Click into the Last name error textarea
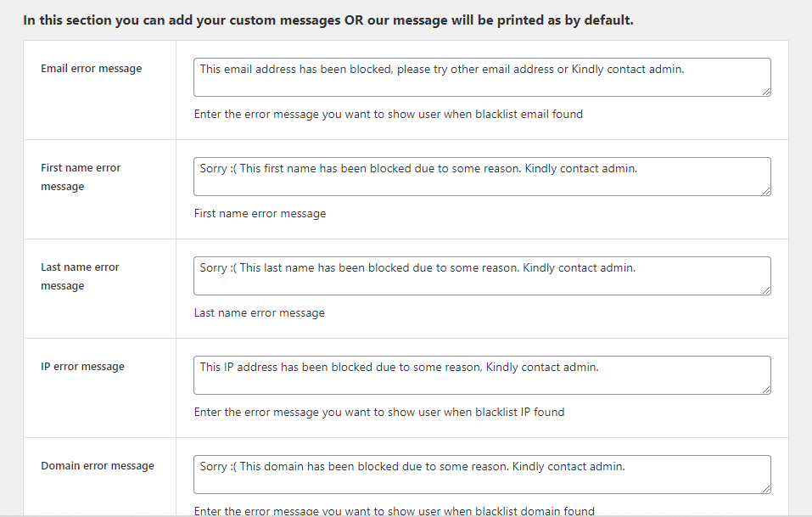The width and height of the screenshot is (812, 517). pos(482,276)
